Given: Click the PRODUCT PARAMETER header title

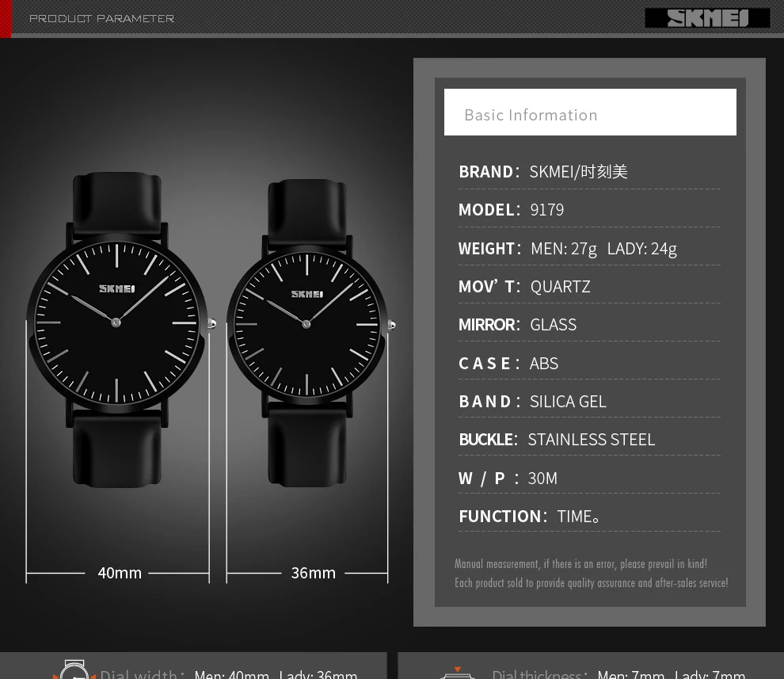Looking at the screenshot, I should coord(101,18).
